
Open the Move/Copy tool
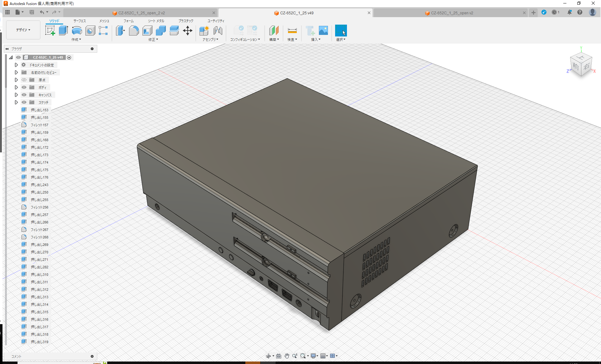click(x=188, y=31)
